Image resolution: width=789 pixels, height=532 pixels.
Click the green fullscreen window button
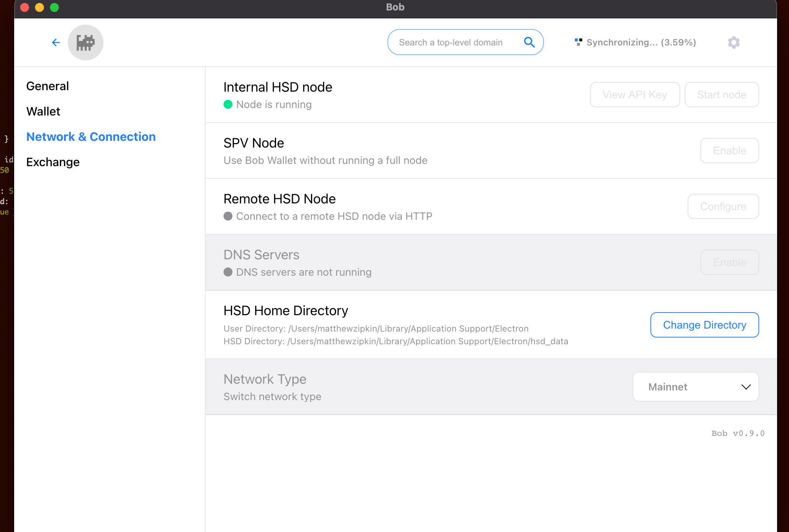(54, 7)
